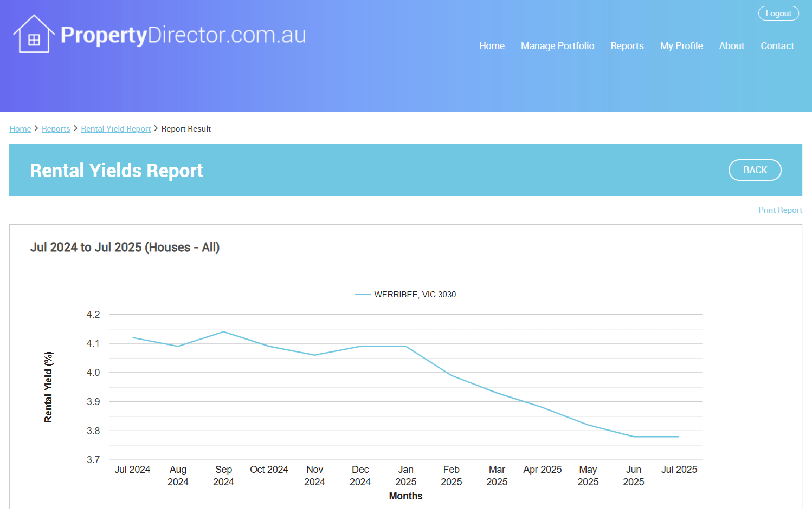Image resolution: width=812 pixels, height=521 pixels.
Task: Open the Contact page from navigation
Action: [x=777, y=46]
